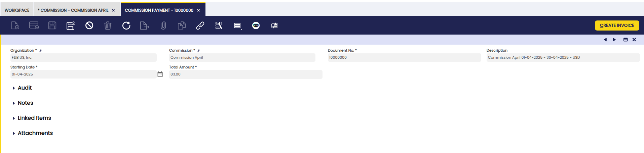Click the Total Amount input field

point(245,74)
